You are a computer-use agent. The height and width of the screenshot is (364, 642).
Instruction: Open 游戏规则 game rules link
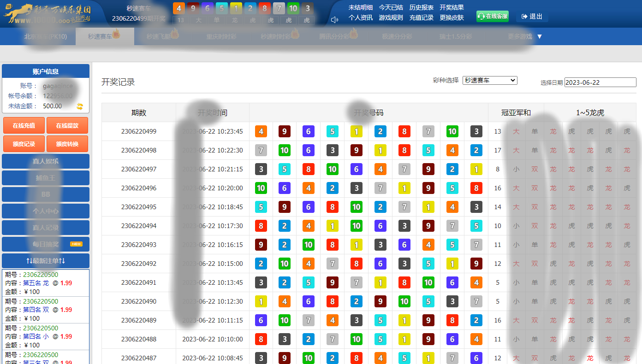coord(391,18)
